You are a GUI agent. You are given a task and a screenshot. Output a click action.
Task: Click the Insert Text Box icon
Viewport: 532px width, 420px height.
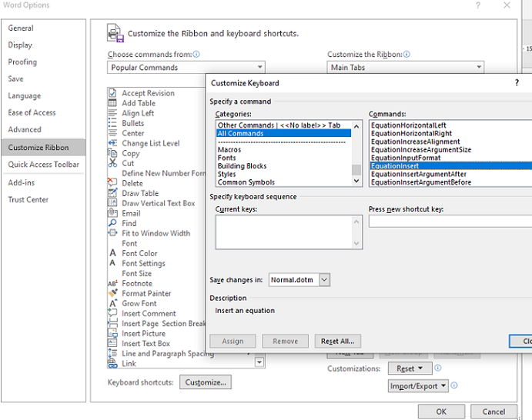[112, 343]
